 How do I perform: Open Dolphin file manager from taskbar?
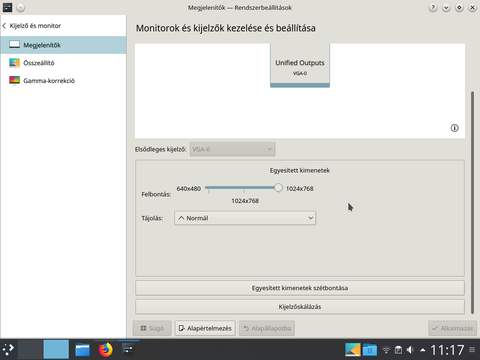82,350
